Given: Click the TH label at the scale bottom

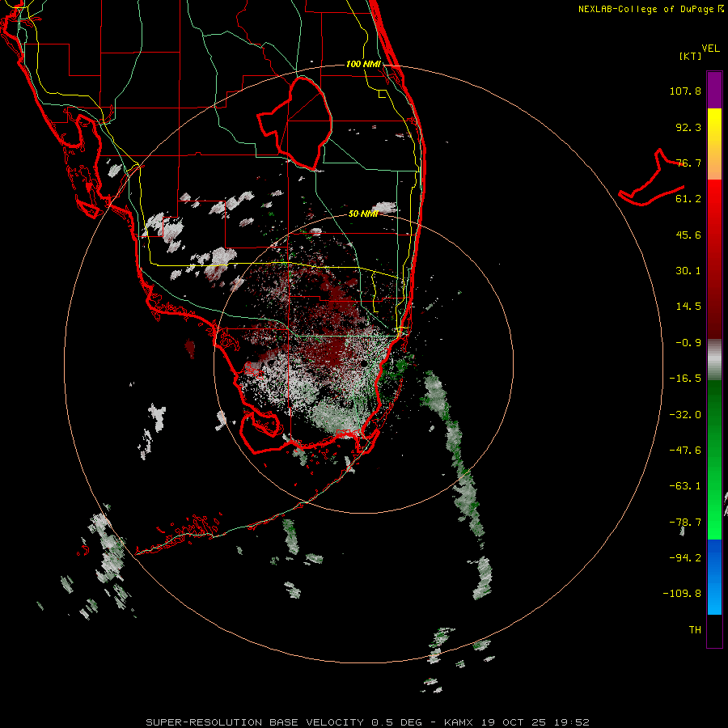Looking at the screenshot, I should pos(695,630).
